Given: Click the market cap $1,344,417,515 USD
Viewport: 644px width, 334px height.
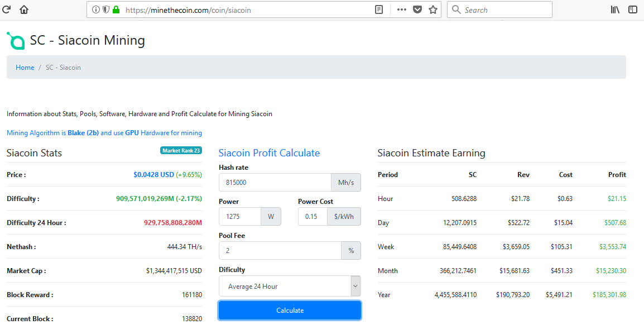Looking at the screenshot, I should tap(174, 271).
